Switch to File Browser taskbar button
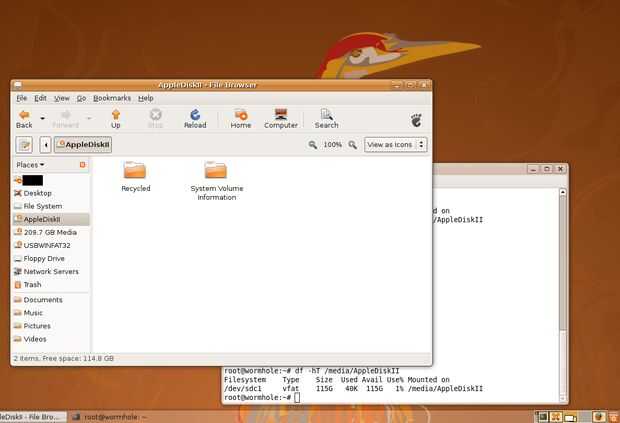The image size is (620, 423). click(33, 417)
